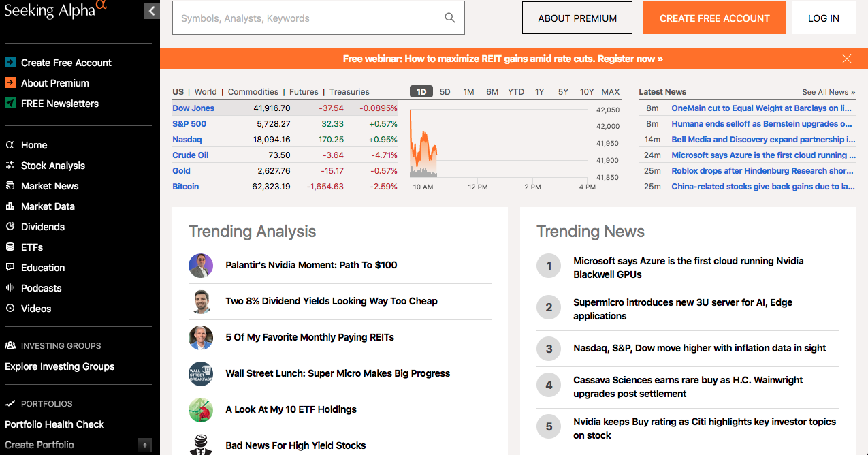
Task: Click the Education sidebar icon
Action: pos(10,268)
